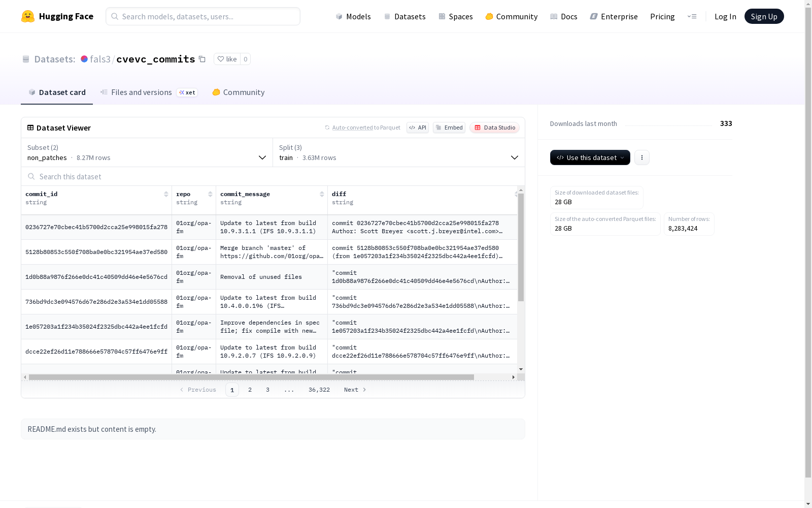Open the fals3 user avatar
The width and height of the screenshot is (812, 508).
[x=84, y=59]
